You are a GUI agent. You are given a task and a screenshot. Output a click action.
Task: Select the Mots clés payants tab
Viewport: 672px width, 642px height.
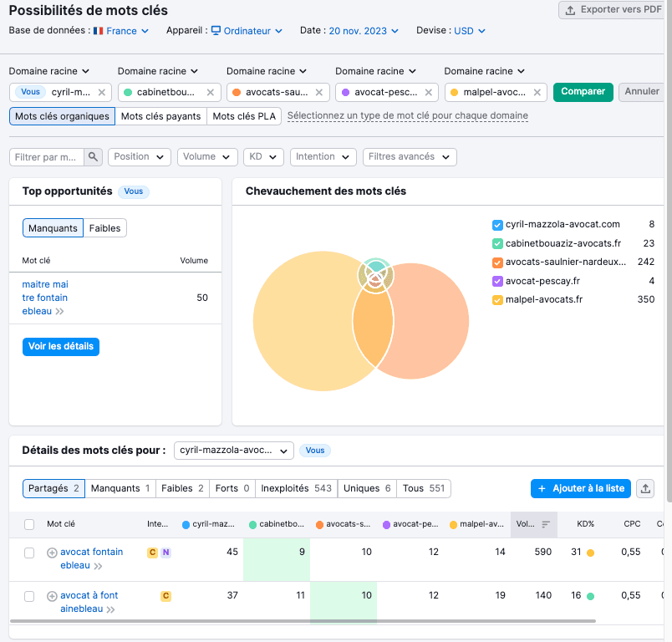(160, 116)
